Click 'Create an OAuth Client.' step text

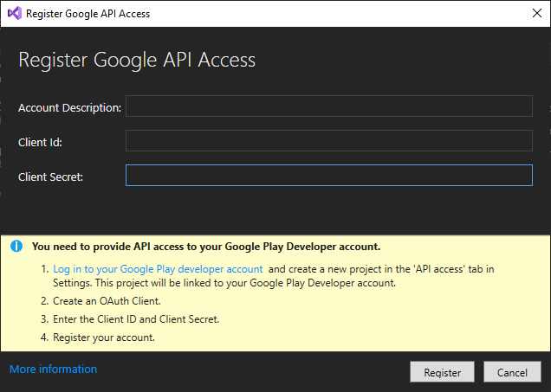point(107,301)
